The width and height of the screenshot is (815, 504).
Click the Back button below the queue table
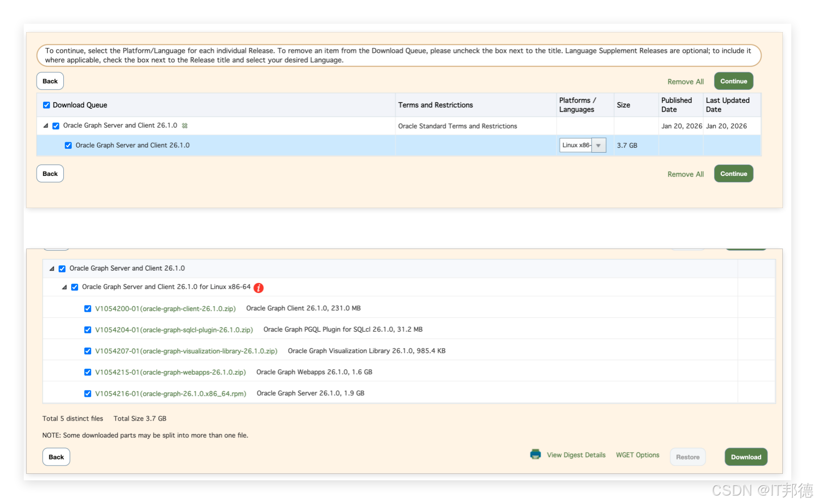(x=50, y=173)
